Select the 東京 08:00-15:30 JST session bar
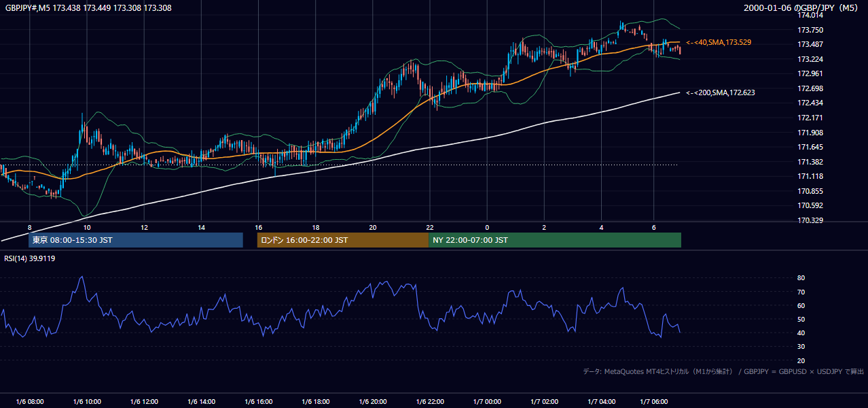 [136, 240]
